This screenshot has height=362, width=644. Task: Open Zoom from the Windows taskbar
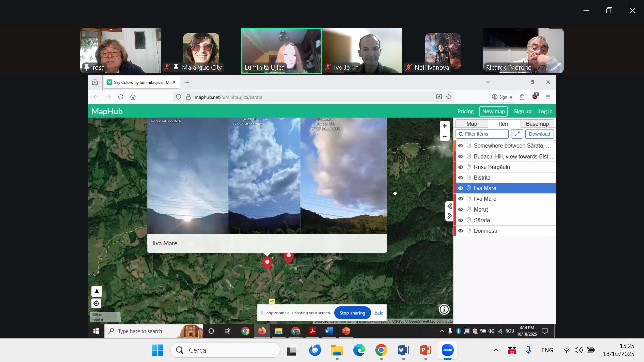[447, 350]
